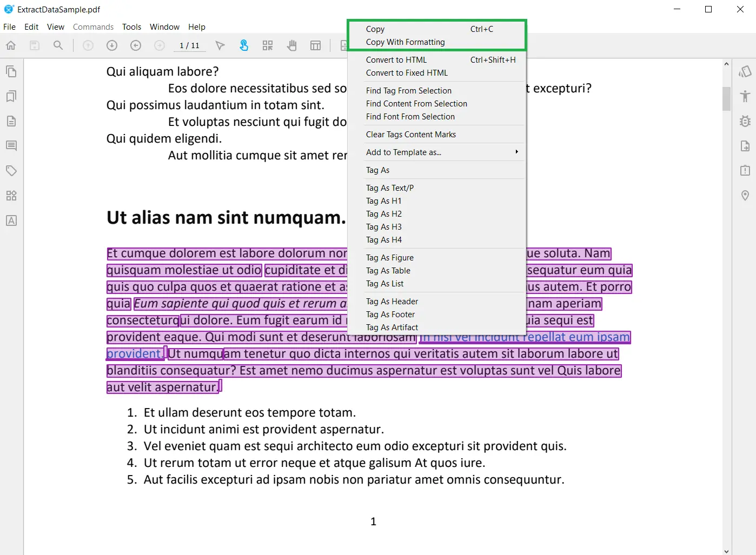Open the File menu
This screenshot has width=756, height=555.
point(9,27)
